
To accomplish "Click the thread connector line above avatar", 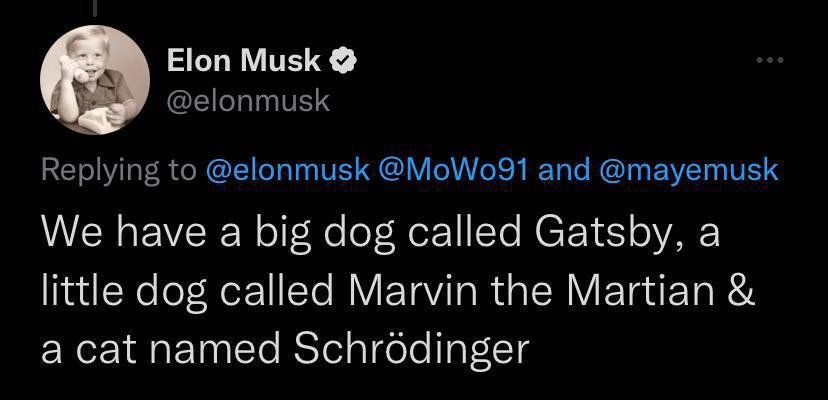I will click(95, 7).
